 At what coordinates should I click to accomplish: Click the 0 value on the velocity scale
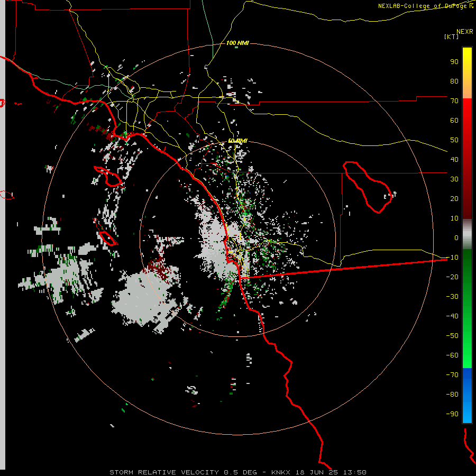point(456,238)
